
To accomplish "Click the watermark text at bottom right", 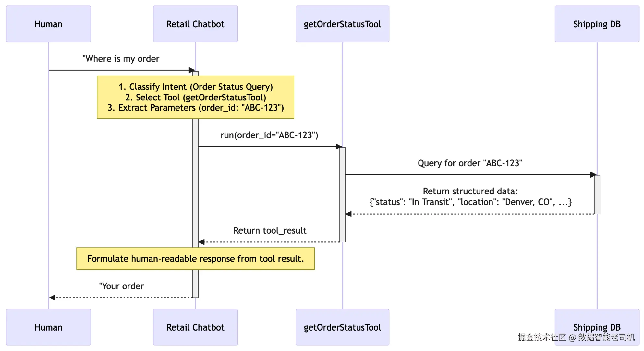I will 576,337.
